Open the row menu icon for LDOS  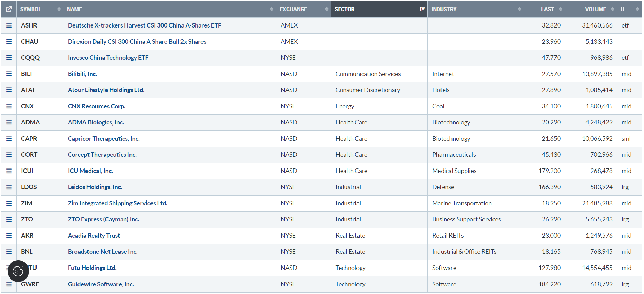tap(9, 187)
